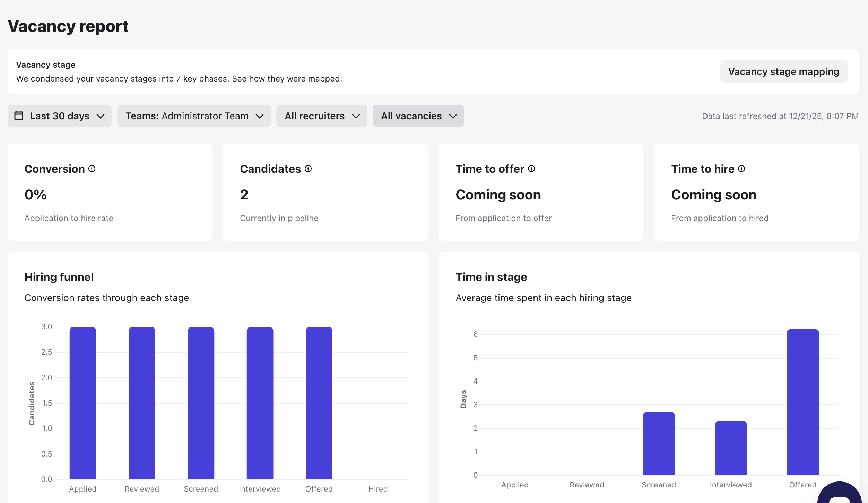Expand the All vacancies filter
The image size is (868, 503).
pyautogui.click(x=418, y=116)
